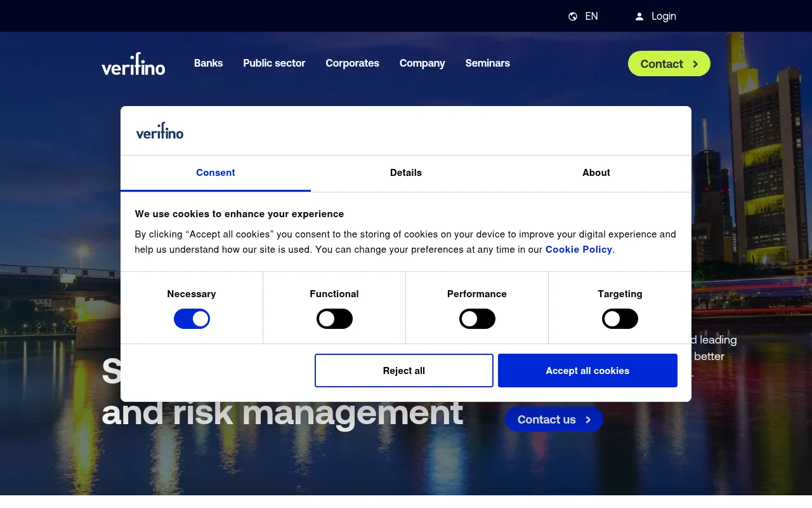Click the arrow on Contact us button

pyautogui.click(x=588, y=420)
